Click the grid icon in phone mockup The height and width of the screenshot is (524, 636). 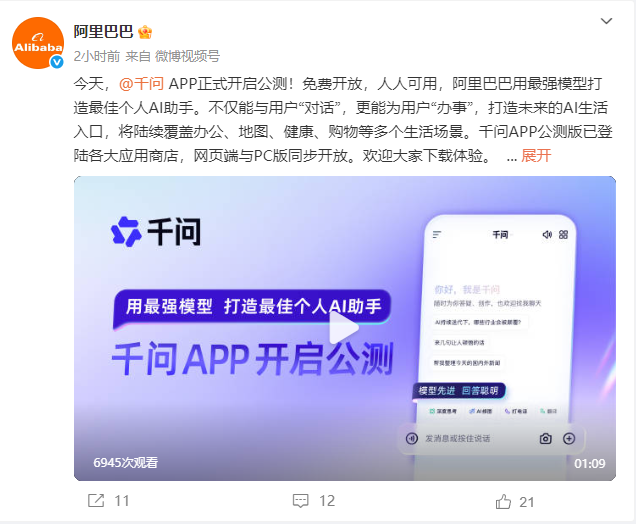[563, 234]
